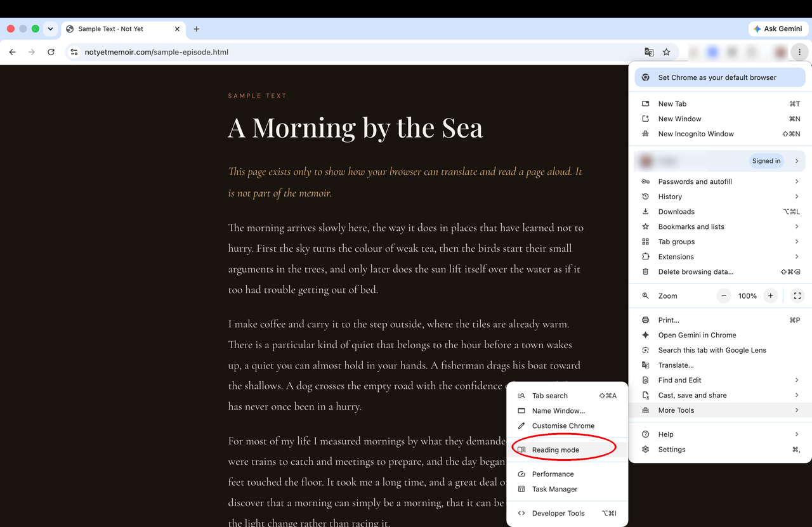This screenshot has height=527, width=812.
Task: Open Developer Tools from submenu
Action: pos(567,514)
